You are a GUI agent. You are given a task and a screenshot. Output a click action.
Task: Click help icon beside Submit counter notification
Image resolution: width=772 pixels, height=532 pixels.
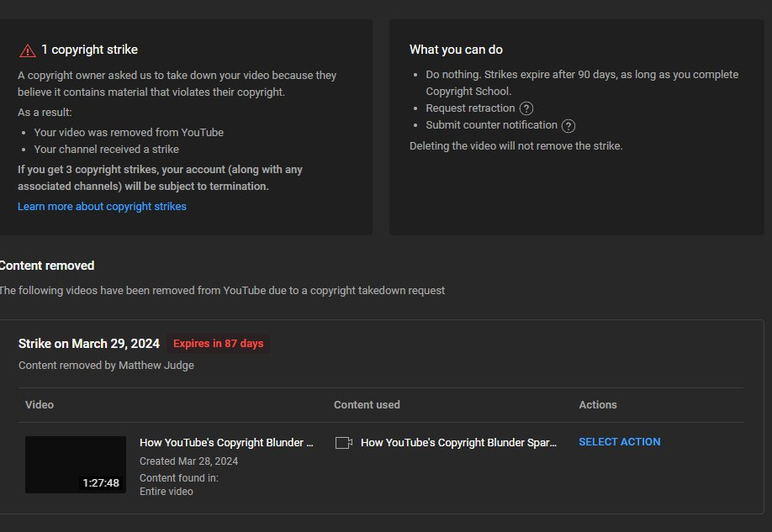pyautogui.click(x=568, y=126)
